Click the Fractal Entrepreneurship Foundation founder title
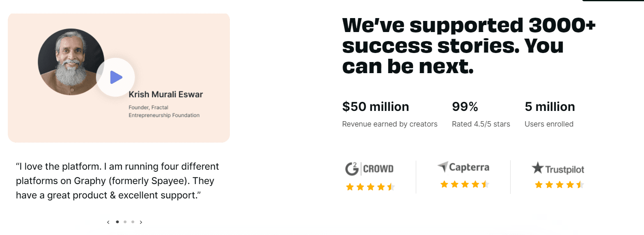The image size is (644, 235). point(164,111)
